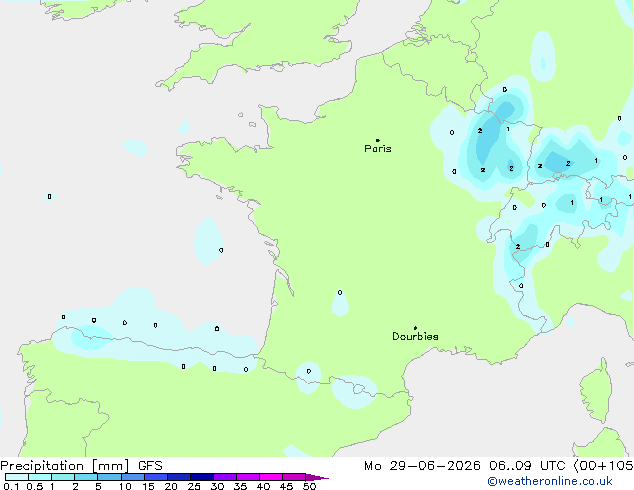
Task: Click the '10' legend value
Action: click(125, 486)
